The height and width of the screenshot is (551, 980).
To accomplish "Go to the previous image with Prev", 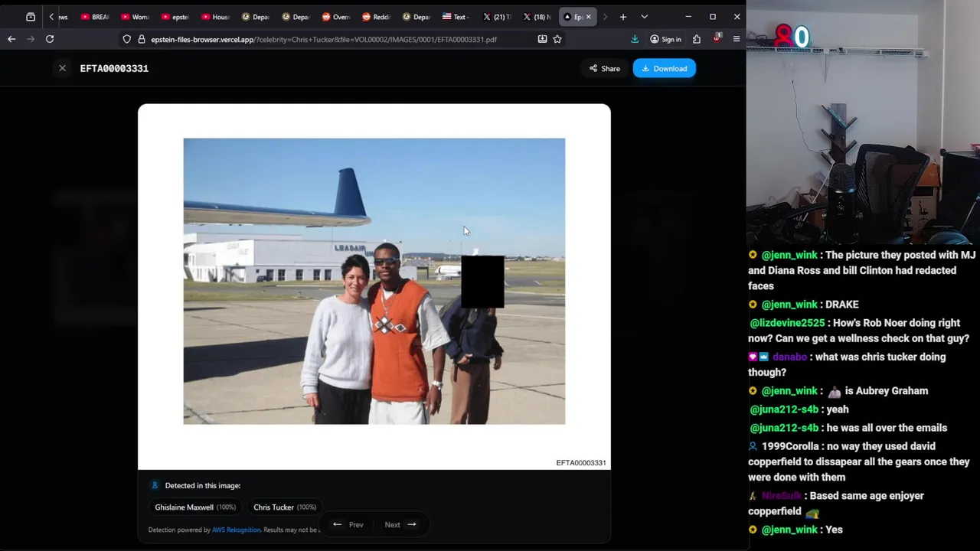I will point(348,524).
